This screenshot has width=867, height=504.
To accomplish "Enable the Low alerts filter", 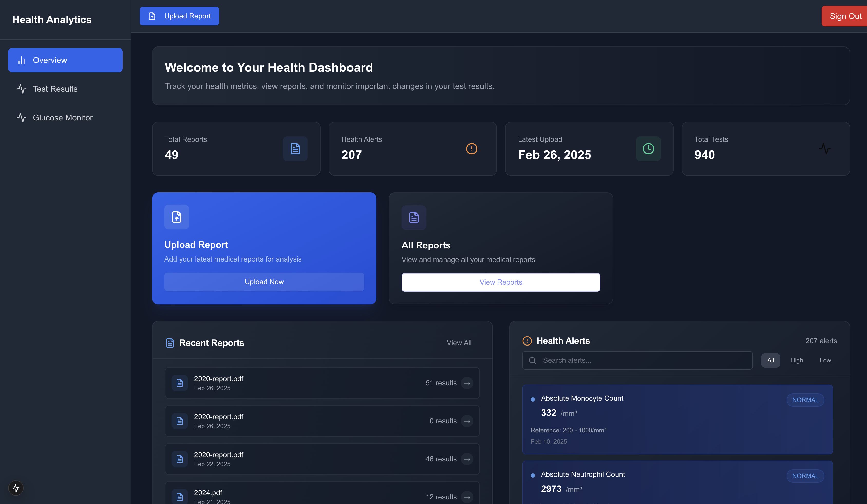I will click(x=825, y=360).
